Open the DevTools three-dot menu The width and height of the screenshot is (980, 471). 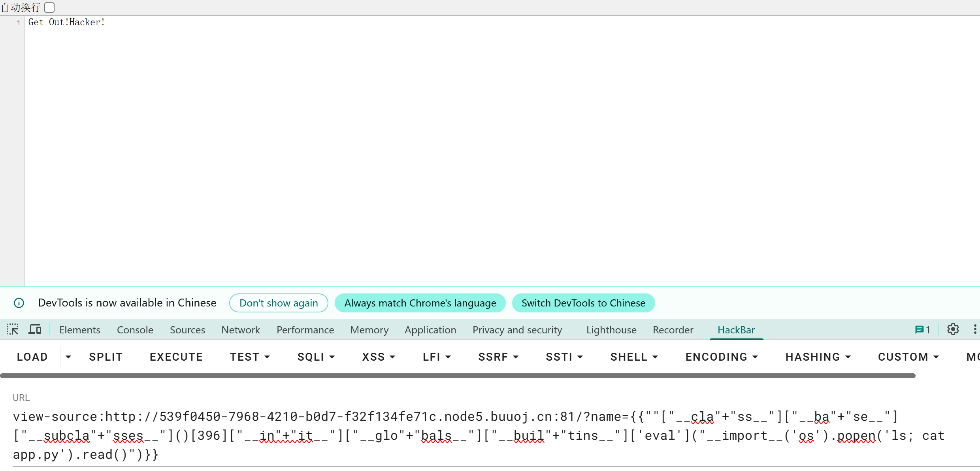[974, 329]
